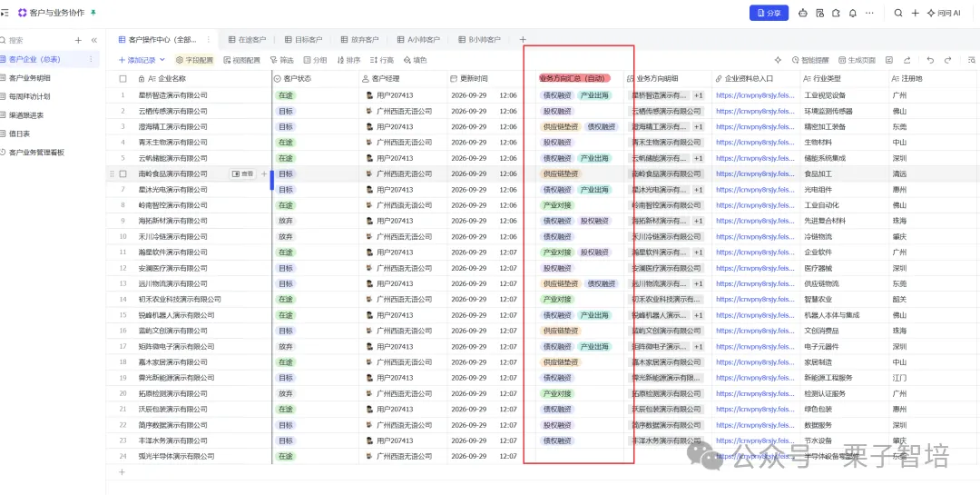Expand the +1 badge in 瀚星软件 row
The image size is (980, 495).
tap(698, 252)
